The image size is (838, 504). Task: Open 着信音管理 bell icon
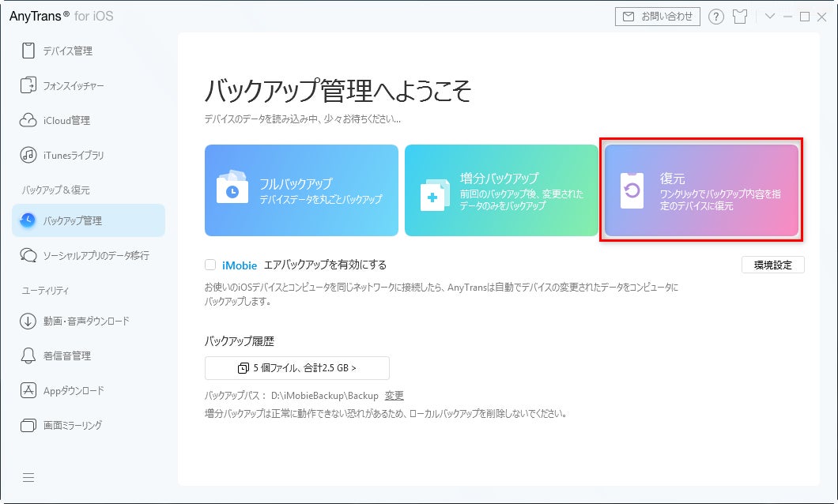click(28, 355)
